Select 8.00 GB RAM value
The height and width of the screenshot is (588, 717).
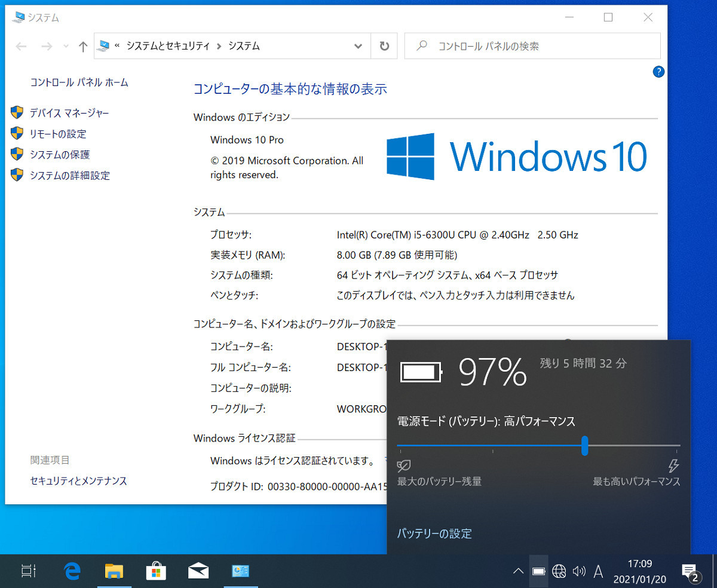coord(397,255)
